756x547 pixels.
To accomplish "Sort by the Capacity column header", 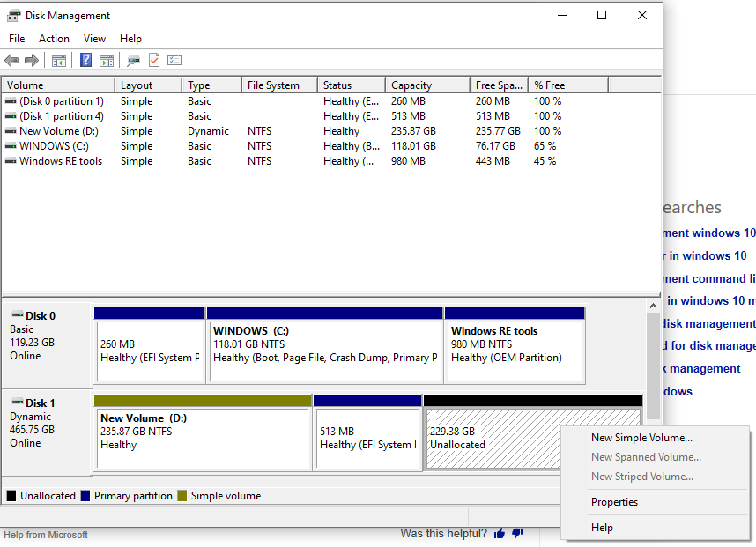I will [428, 85].
